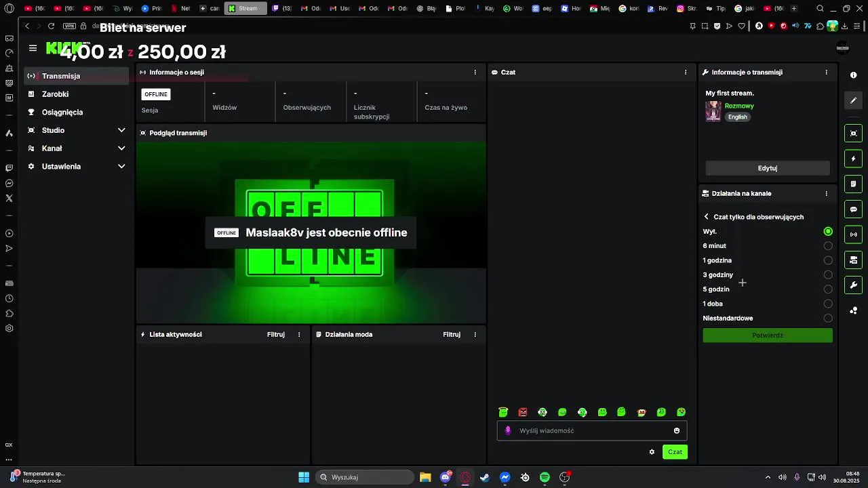Screen dimensions: 868x488
Task: Send message with the Czat button
Action: point(675,452)
